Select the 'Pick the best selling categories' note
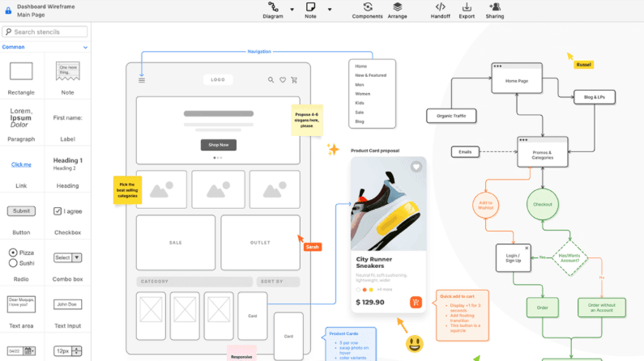Screen dimensions: 644x361 [127, 190]
